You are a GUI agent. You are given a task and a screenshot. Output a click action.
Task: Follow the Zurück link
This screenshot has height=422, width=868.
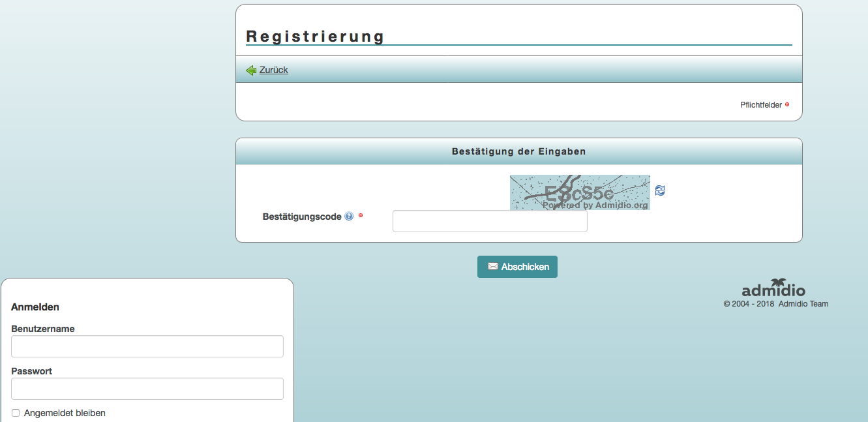[x=273, y=70]
